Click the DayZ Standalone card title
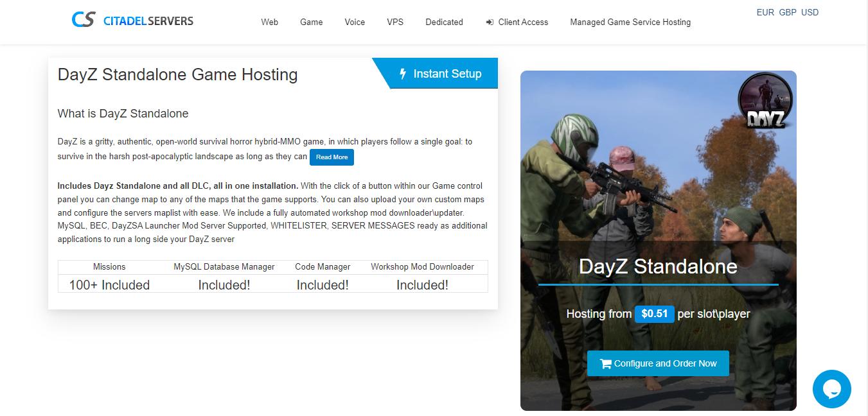 [658, 266]
